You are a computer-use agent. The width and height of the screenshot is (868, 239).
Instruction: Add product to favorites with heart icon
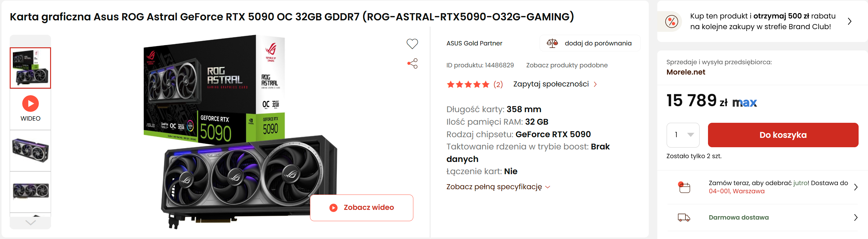[x=412, y=44]
